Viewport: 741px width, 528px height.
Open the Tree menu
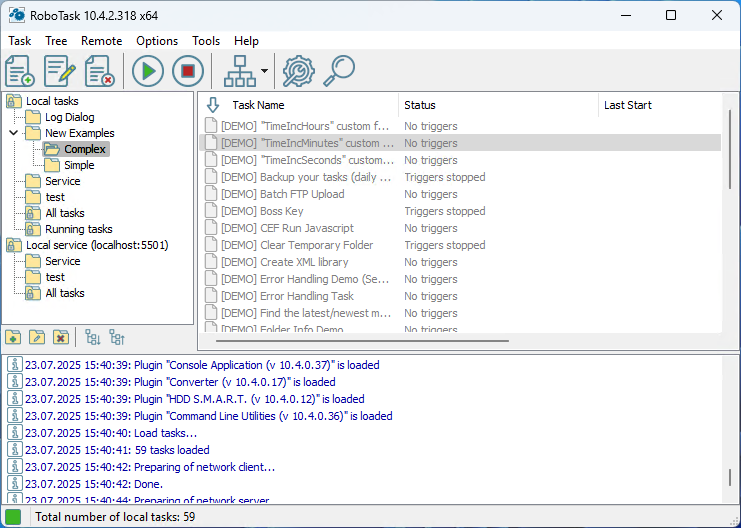pos(56,41)
